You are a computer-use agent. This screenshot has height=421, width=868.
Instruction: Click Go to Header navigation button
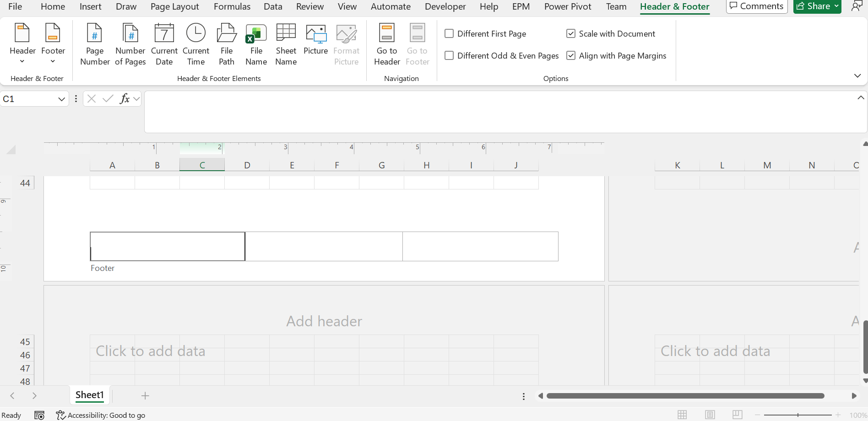[387, 44]
